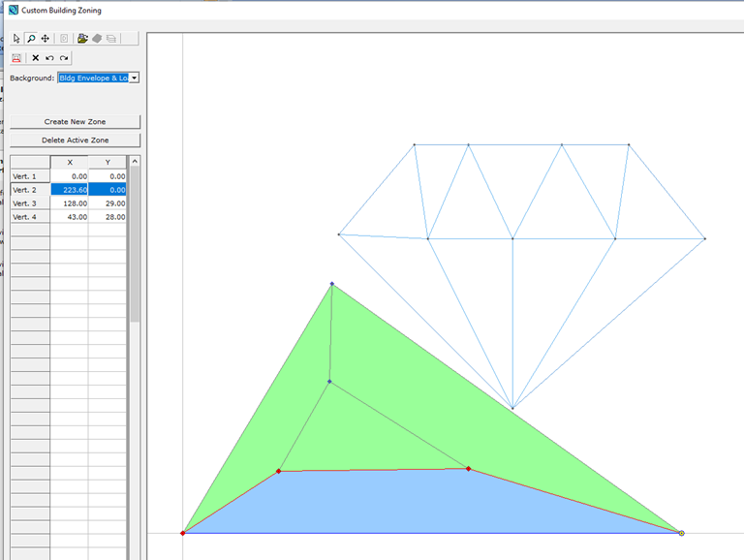The image size is (744, 560).
Task: Click the blue apex vertex of green triangle
Action: coord(332,284)
